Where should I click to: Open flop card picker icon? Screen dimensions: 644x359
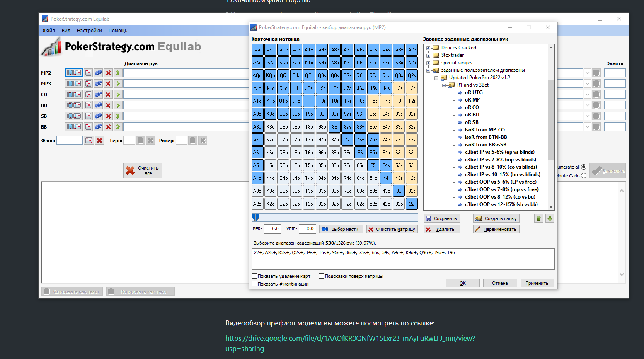click(x=89, y=141)
